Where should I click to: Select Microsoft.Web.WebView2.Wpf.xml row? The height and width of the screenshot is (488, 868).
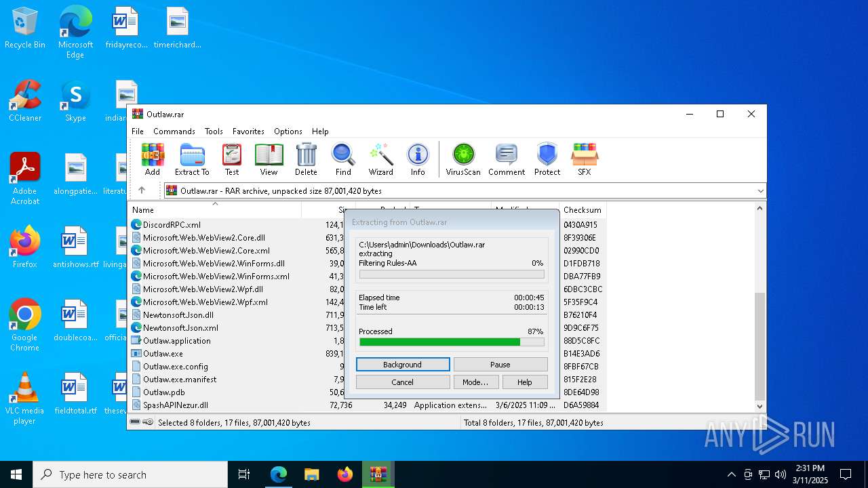tap(205, 302)
